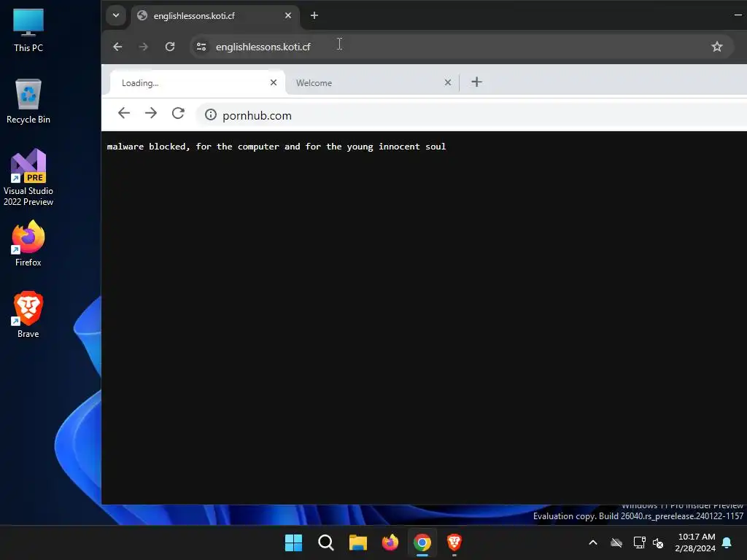Screen dimensions: 747x560
Task: Select the englishlessons.koti.cf browser tab
Action: (x=215, y=16)
